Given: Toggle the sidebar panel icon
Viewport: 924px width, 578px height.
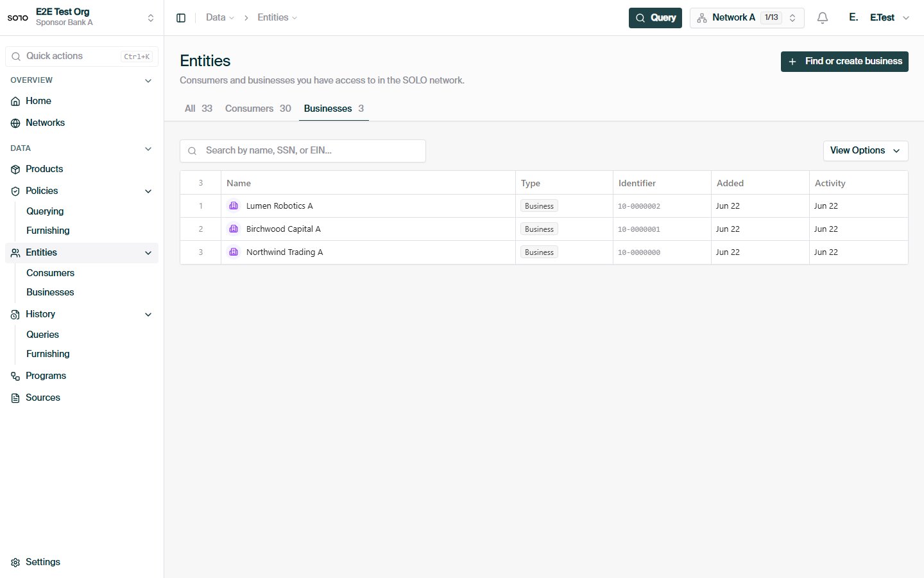Looking at the screenshot, I should coord(181,18).
